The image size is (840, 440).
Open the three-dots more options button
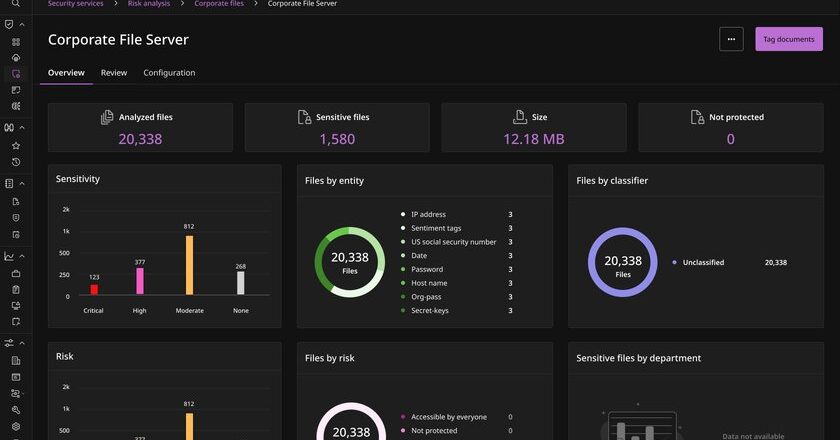point(731,39)
